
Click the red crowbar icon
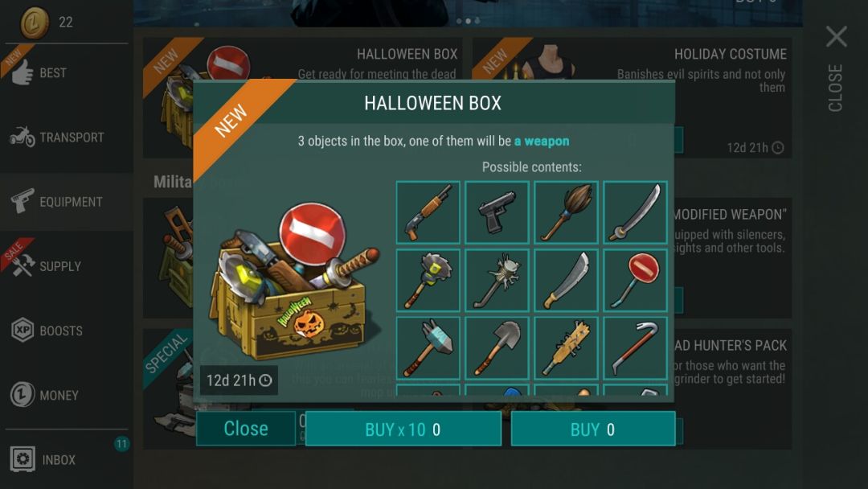pos(636,348)
